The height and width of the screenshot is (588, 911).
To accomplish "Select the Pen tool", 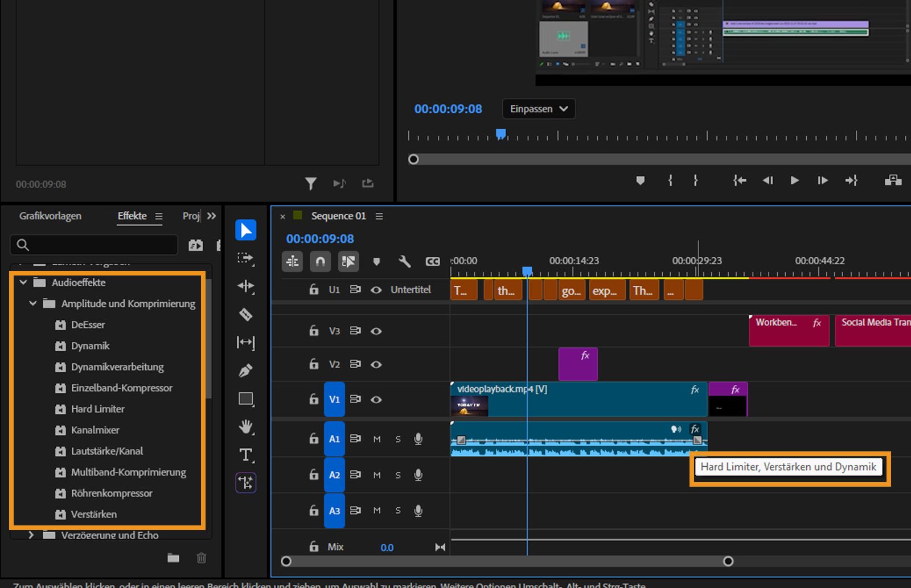I will pos(245,371).
